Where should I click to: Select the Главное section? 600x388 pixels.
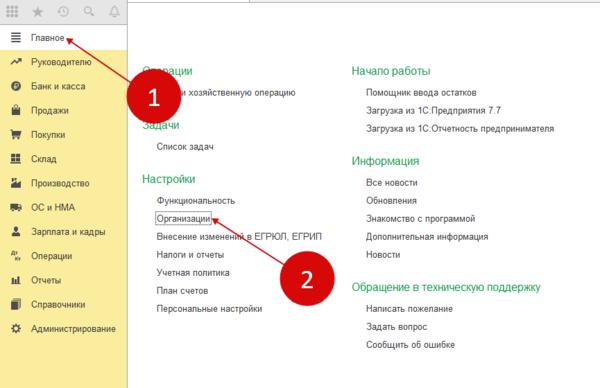tap(47, 38)
